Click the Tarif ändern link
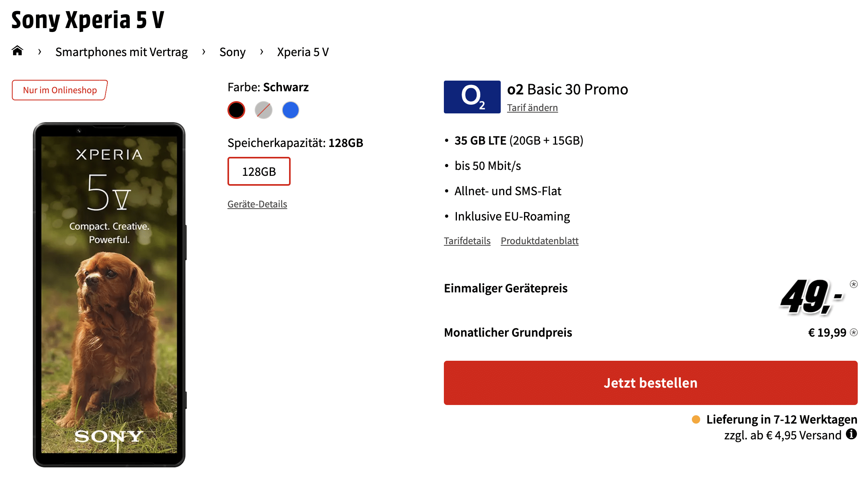Image resolution: width=868 pixels, height=486 pixels. click(532, 107)
